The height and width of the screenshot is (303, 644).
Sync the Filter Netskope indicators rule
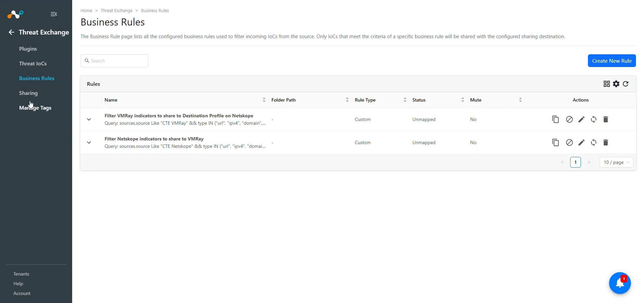(x=593, y=142)
